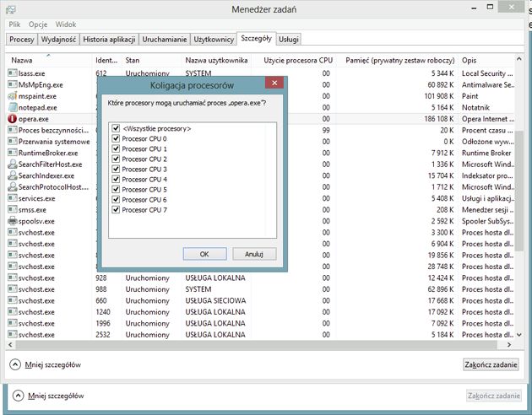The image size is (532, 415).
Task: Click the MsMpEng.exe process icon
Action: [13, 84]
